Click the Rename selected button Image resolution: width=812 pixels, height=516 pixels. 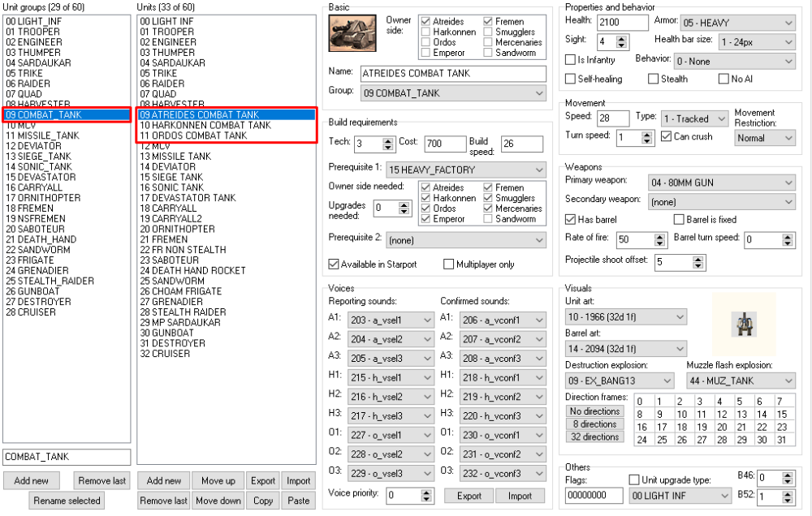pyautogui.click(x=67, y=500)
